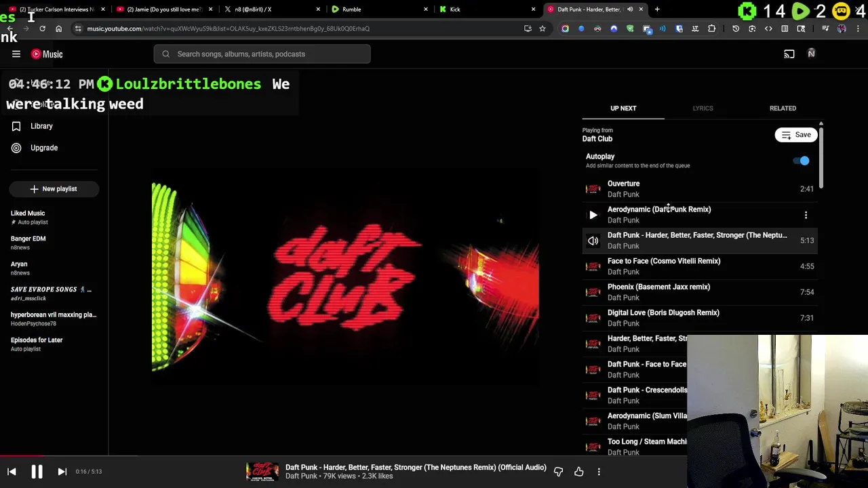Select Digital Love (Boris Dlugosh Remix)
Viewport: 868px width, 488px height.
click(699, 318)
